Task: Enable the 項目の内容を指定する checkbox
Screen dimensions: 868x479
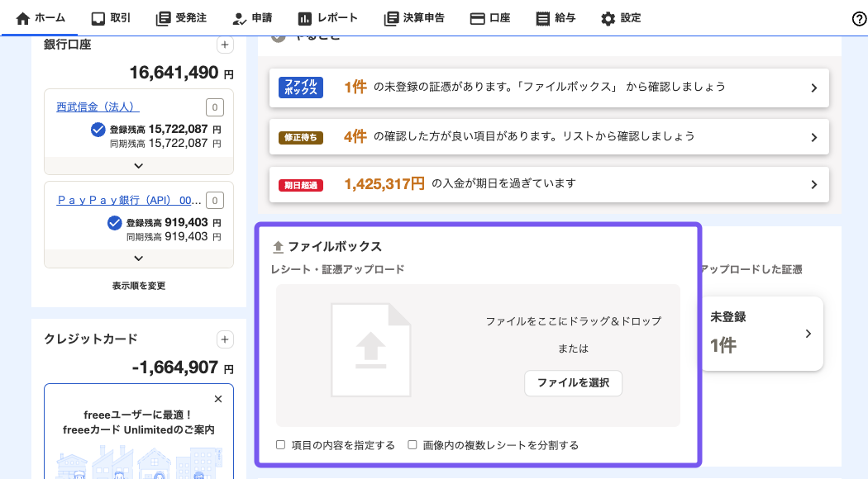Action: click(280, 444)
